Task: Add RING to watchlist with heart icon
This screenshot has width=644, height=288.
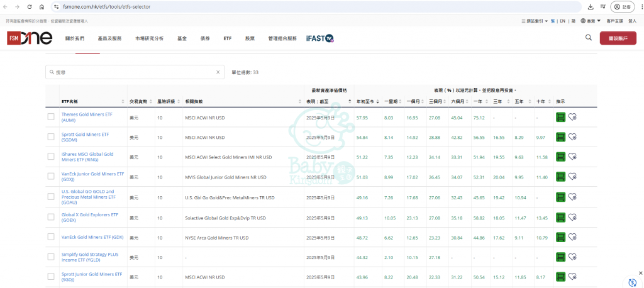Action: (x=572, y=157)
